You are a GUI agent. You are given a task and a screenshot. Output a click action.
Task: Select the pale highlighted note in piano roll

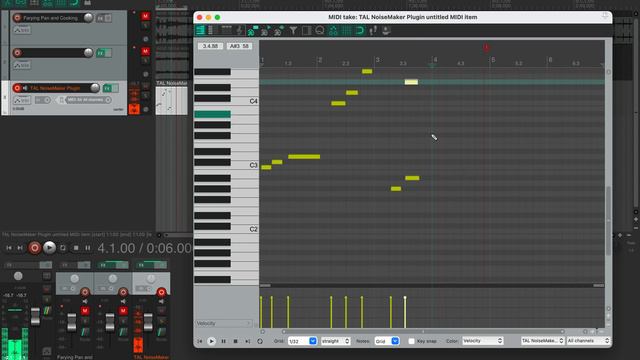pos(411,82)
